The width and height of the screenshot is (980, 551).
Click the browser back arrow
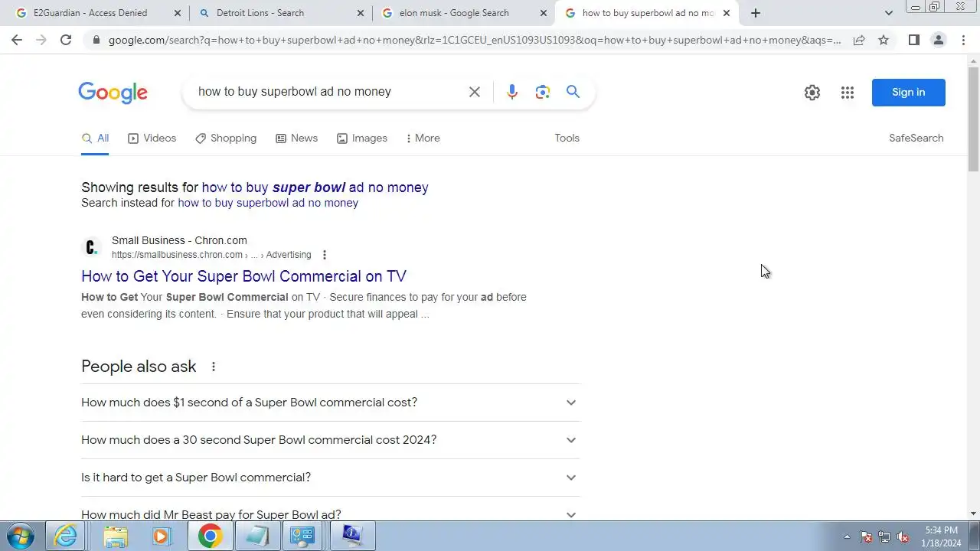(17, 40)
